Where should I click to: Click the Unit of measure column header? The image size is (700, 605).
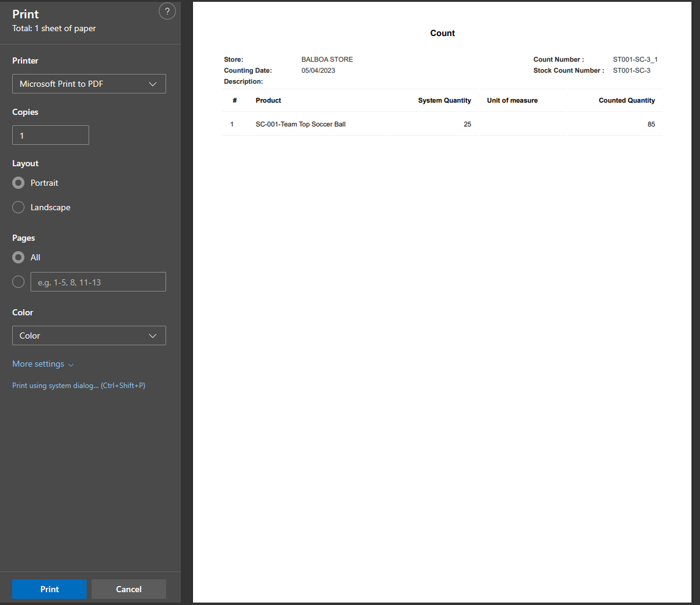pyautogui.click(x=512, y=100)
